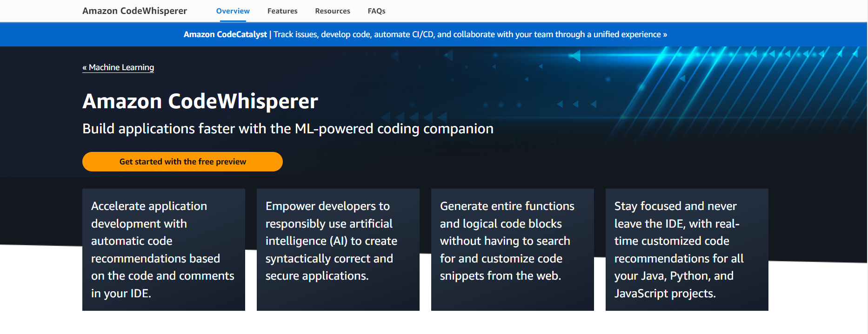Open the Features tab
This screenshot has height=334, width=868.
click(x=282, y=11)
